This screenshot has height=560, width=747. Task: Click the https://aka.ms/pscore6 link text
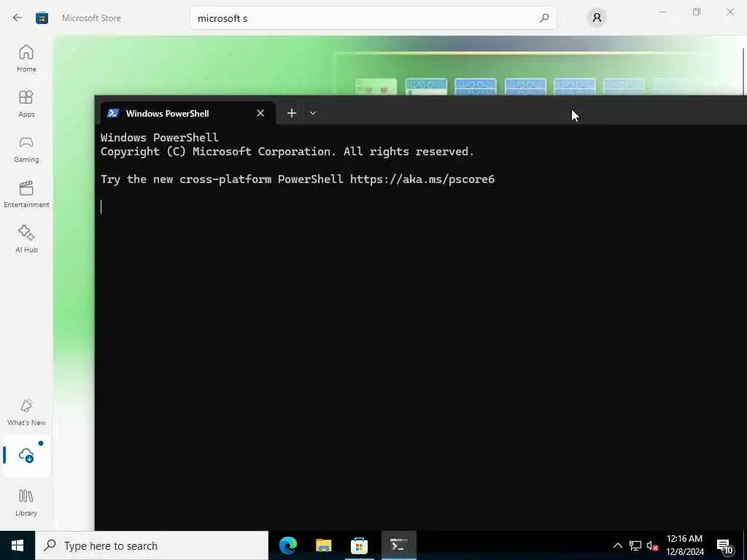click(x=422, y=179)
